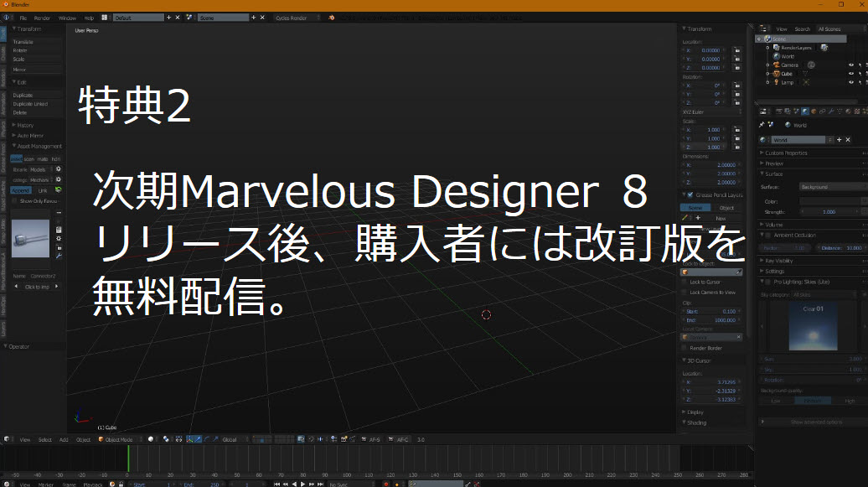Click the Camera icon in outliner
868x487 pixels.
(x=777, y=65)
